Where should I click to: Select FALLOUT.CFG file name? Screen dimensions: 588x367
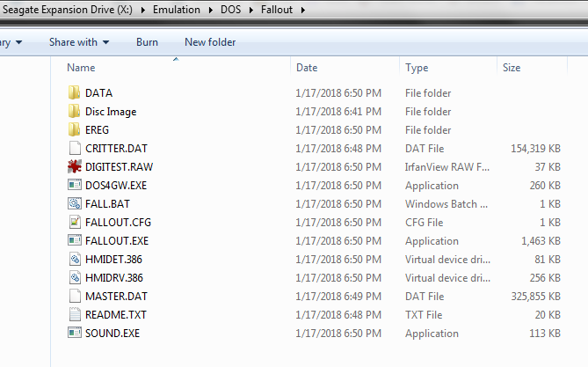point(118,223)
